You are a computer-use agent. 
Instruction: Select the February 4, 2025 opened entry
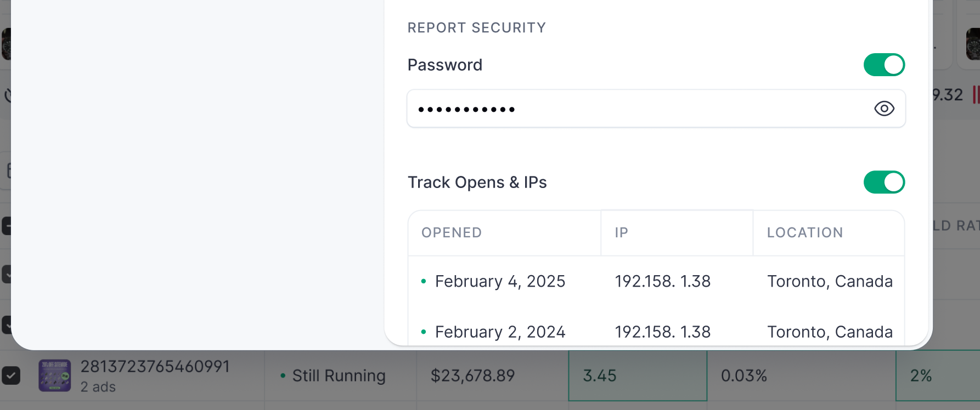point(499,281)
